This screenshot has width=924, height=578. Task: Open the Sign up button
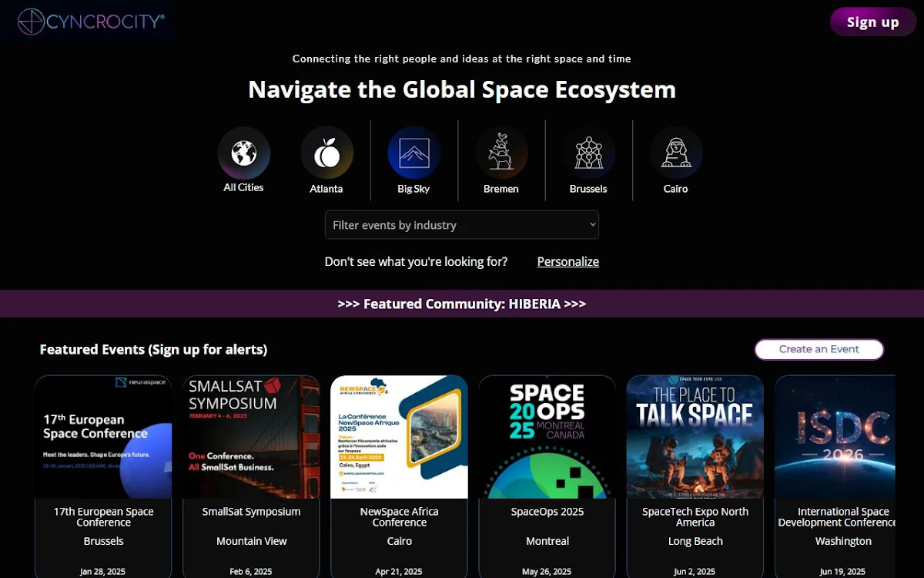click(x=872, y=22)
